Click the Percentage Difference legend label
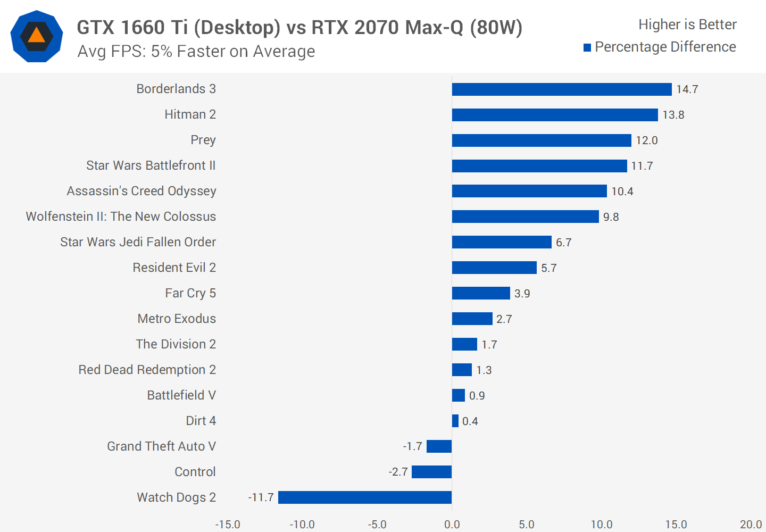Image resolution: width=766 pixels, height=532 pixels. [665, 47]
